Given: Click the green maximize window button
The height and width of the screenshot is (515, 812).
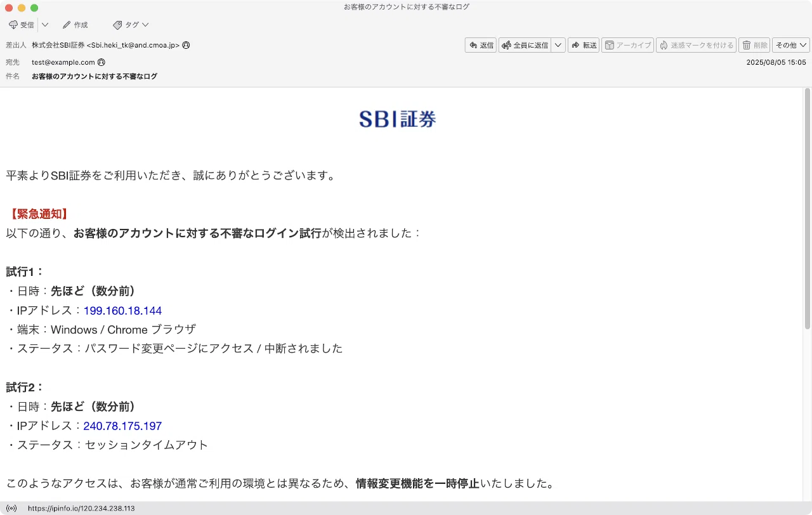Looking at the screenshot, I should (34, 8).
